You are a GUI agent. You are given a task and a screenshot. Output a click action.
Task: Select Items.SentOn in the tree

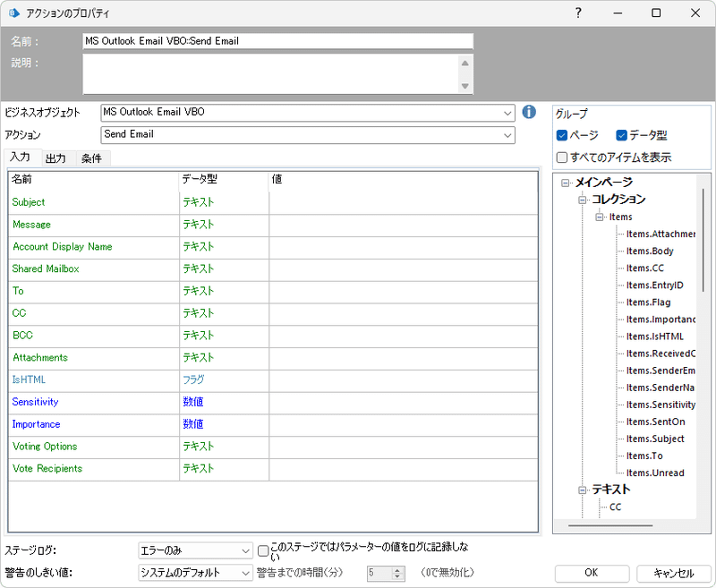[x=656, y=422]
